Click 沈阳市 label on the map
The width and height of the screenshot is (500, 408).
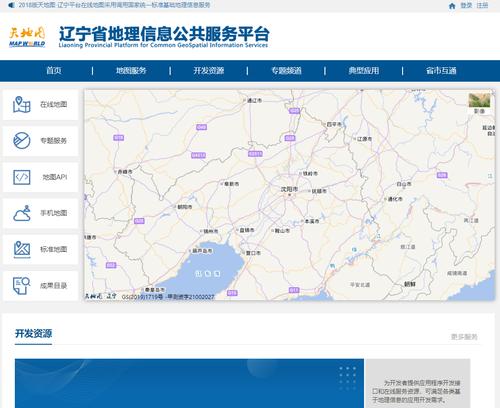point(289,189)
